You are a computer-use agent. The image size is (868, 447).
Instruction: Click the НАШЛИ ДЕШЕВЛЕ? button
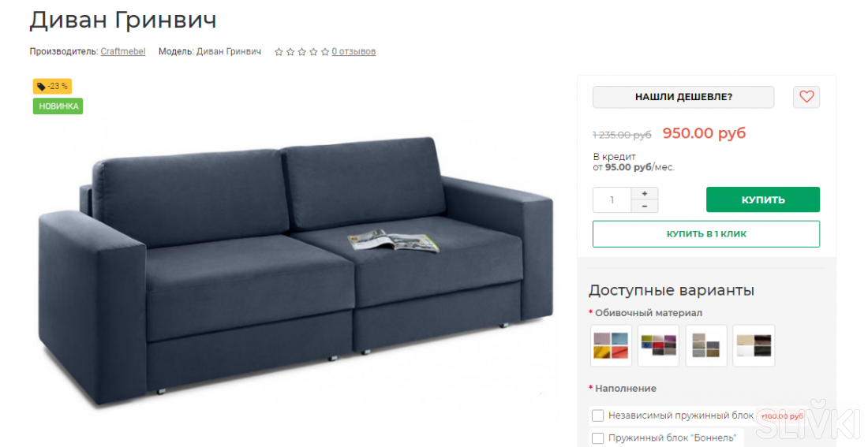click(683, 97)
